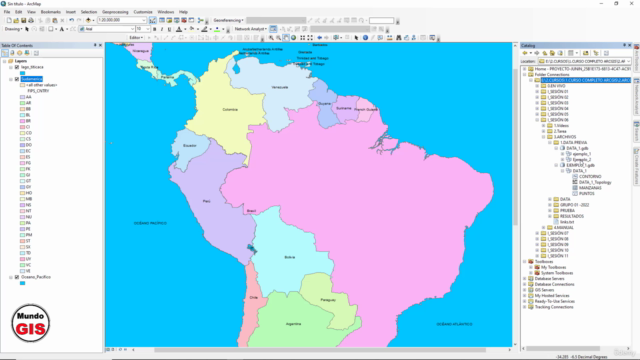Click the lago_titicaca layer color symbol

tap(22, 73)
